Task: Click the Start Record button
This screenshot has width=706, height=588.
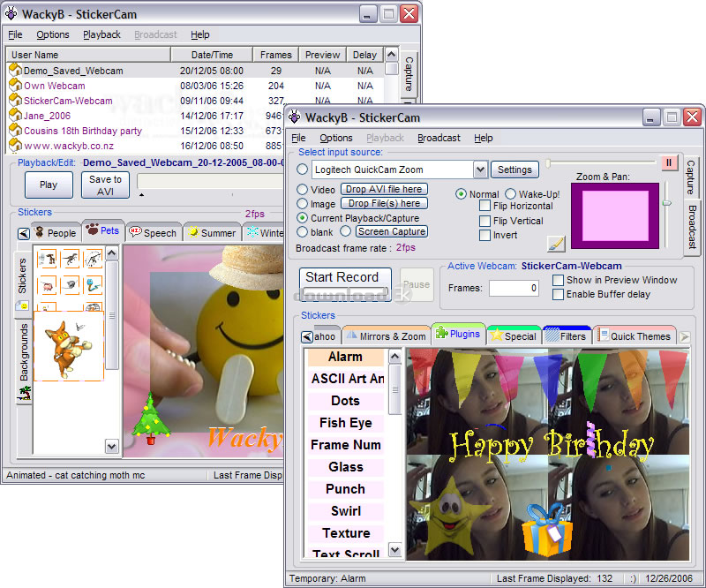Action: click(345, 284)
